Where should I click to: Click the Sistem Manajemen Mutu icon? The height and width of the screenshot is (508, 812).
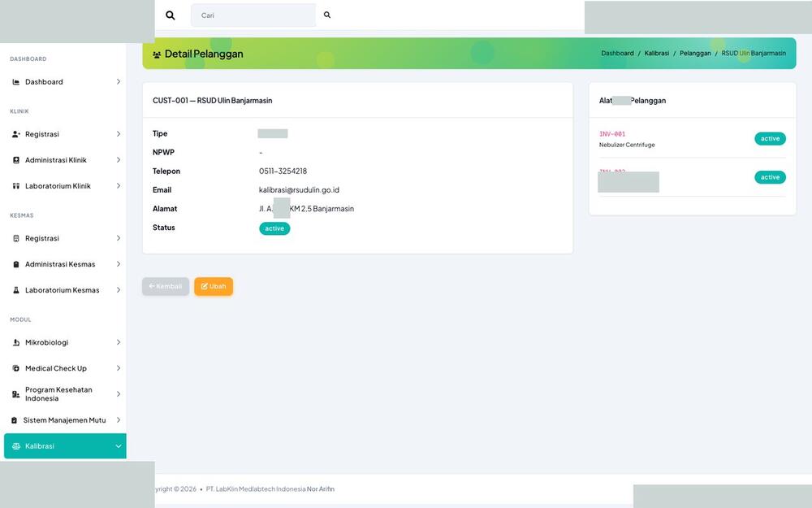pos(14,420)
